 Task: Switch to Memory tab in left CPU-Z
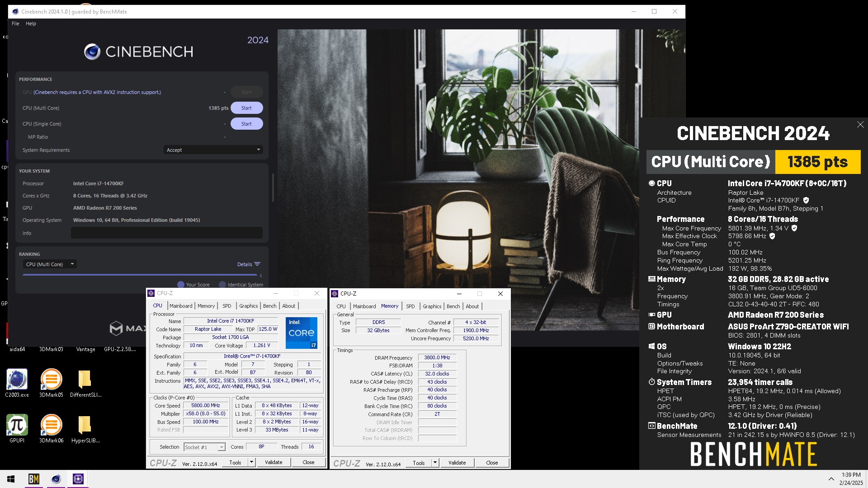click(x=206, y=306)
